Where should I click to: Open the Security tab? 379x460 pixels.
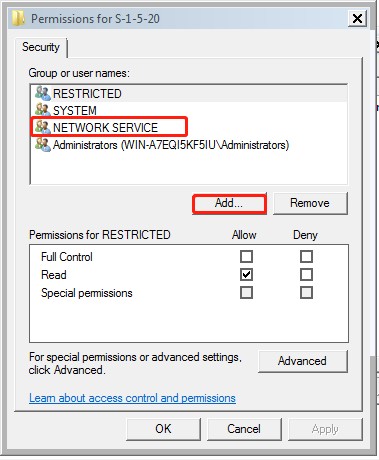(41, 47)
